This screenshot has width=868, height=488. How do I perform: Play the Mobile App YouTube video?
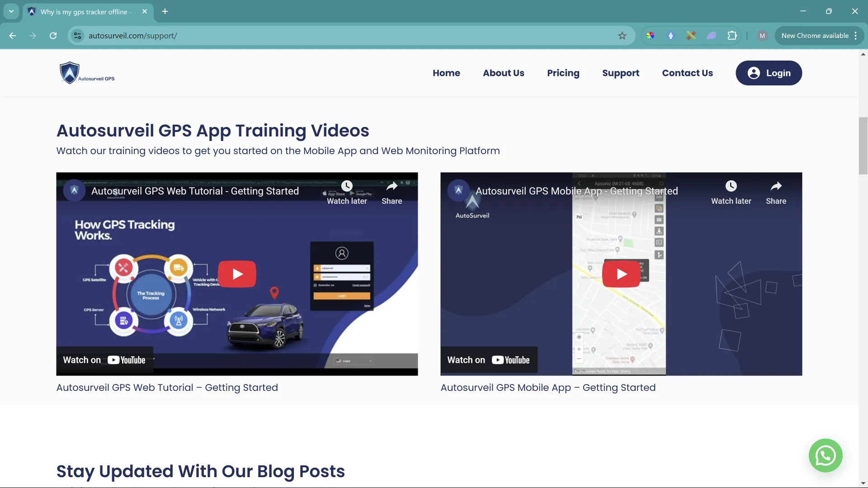pos(621,274)
